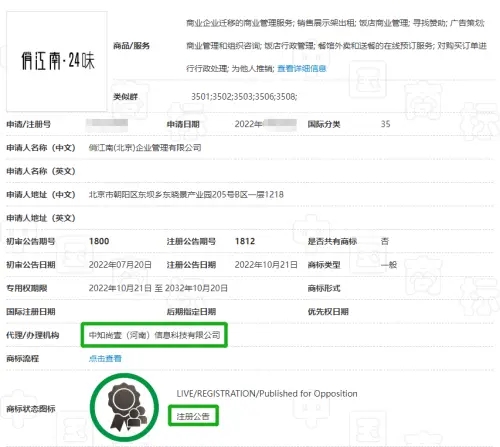Click the 商标流程 label
The width and height of the screenshot is (500, 447).
[23, 359]
